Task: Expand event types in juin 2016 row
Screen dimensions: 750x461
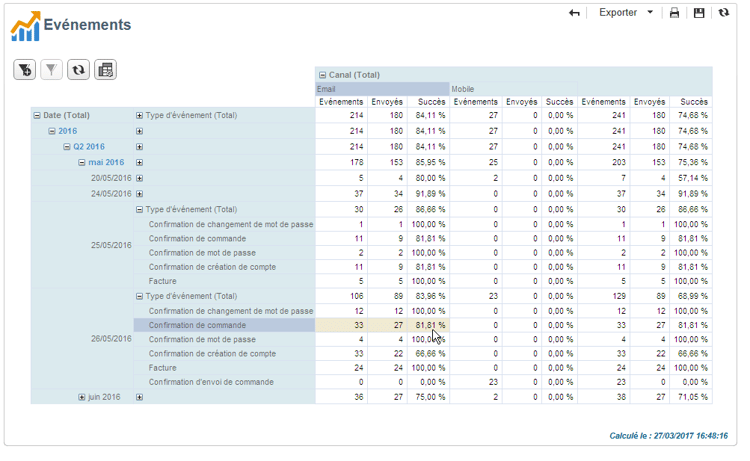Action: pyautogui.click(x=139, y=397)
